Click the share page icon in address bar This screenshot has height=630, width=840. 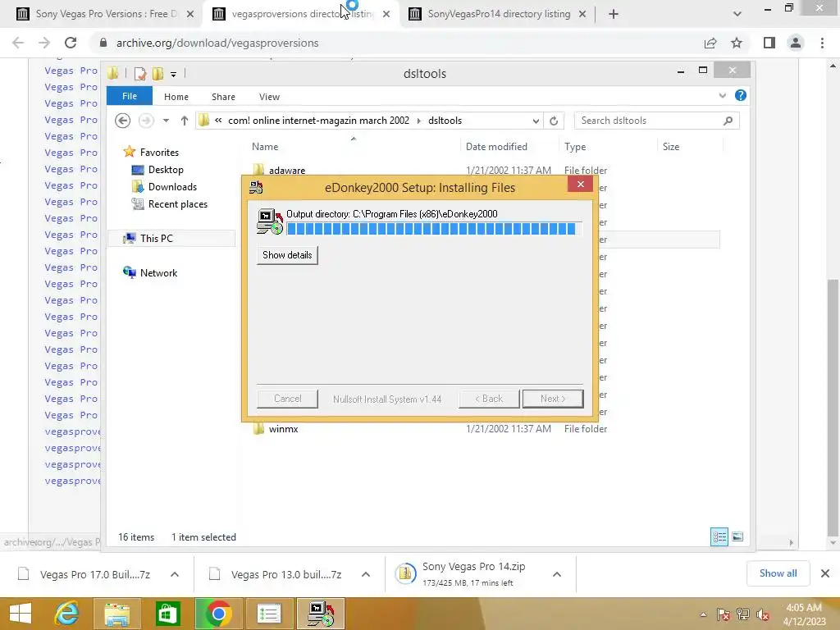pyautogui.click(x=710, y=43)
